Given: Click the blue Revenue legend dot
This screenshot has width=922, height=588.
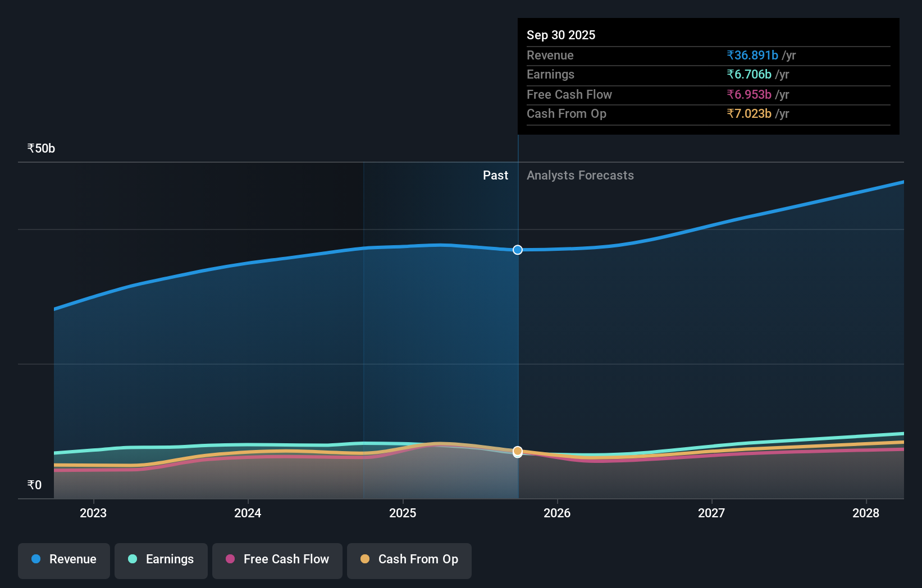Looking at the screenshot, I should tap(35, 559).
